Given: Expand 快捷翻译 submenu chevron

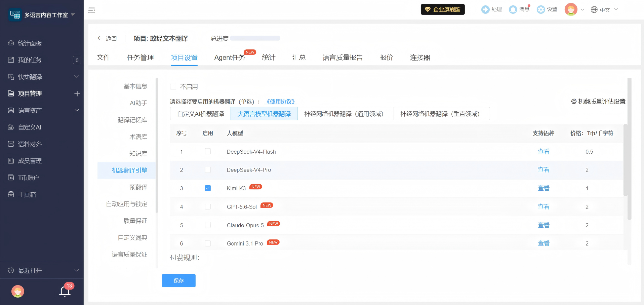Looking at the screenshot, I should pos(77,77).
